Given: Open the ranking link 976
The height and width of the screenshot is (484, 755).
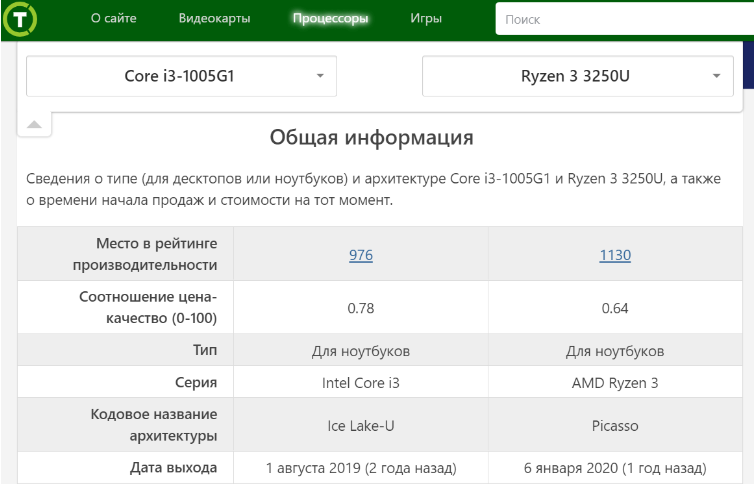Looking at the screenshot, I should click(361, 255).
